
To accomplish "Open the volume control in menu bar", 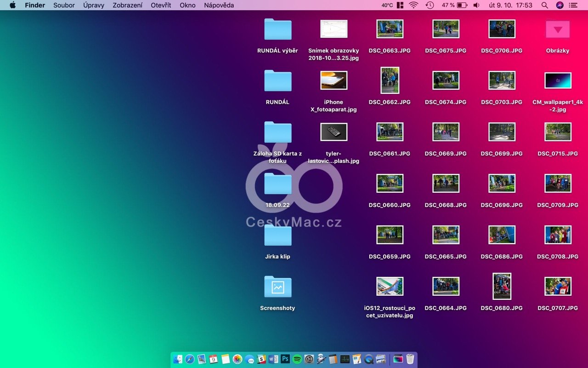I will point(476,5).
